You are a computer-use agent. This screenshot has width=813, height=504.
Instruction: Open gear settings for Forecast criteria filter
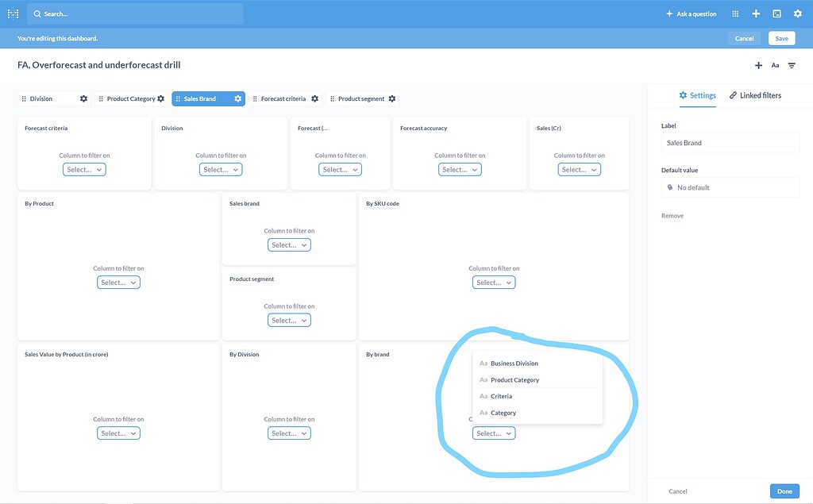[314, 98]
